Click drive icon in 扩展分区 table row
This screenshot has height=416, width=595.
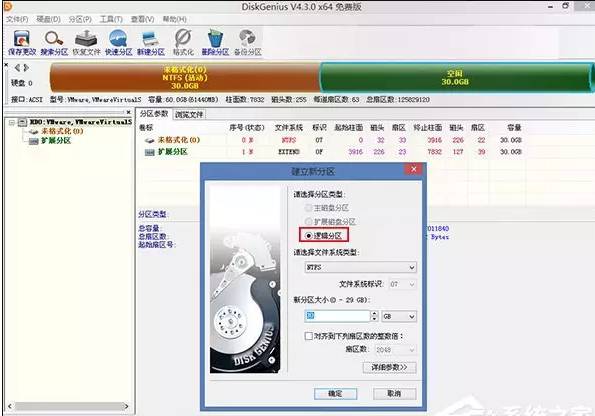[150, 152]
